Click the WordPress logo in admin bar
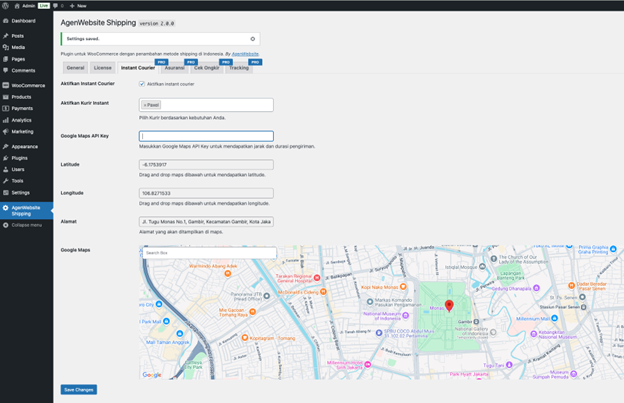Screen dimensions: 624x403 coord(5,5)
